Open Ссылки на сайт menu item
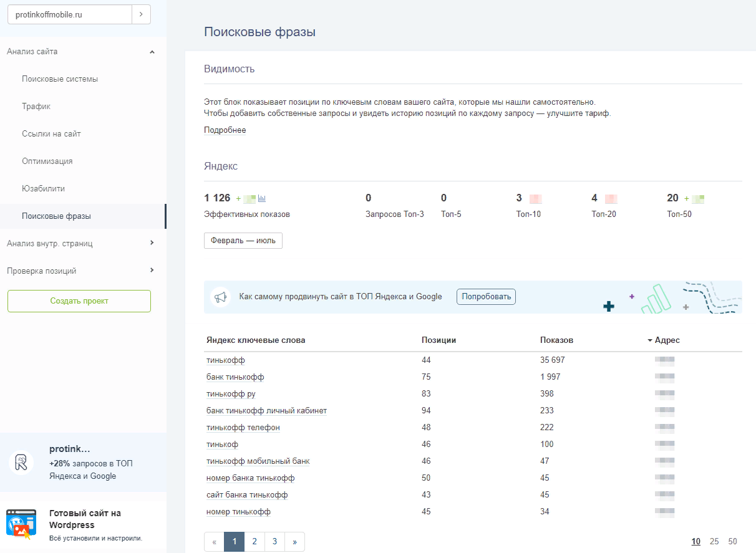 pyautogui.click(x=51, y=134)
